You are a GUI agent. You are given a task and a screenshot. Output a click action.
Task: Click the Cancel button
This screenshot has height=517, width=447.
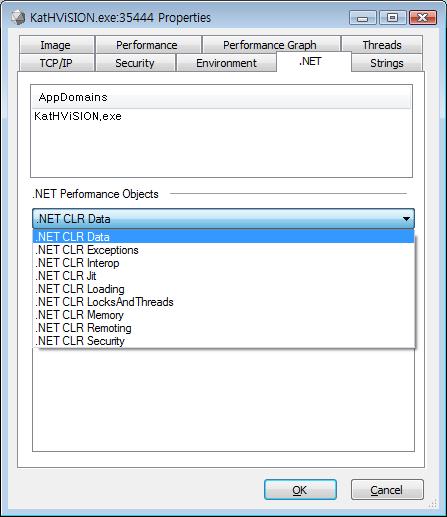click(387, 489)
